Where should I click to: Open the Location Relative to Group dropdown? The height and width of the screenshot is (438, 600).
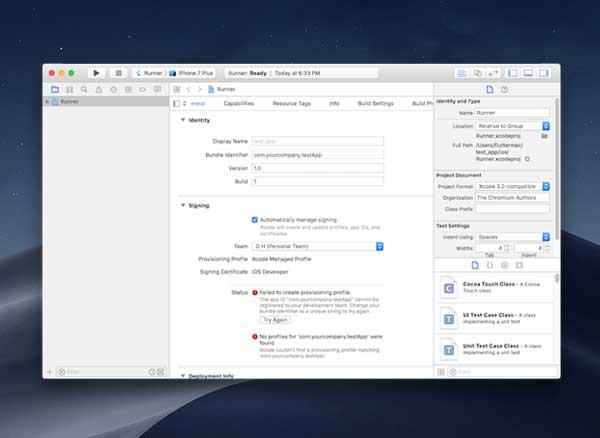[513, 126]
